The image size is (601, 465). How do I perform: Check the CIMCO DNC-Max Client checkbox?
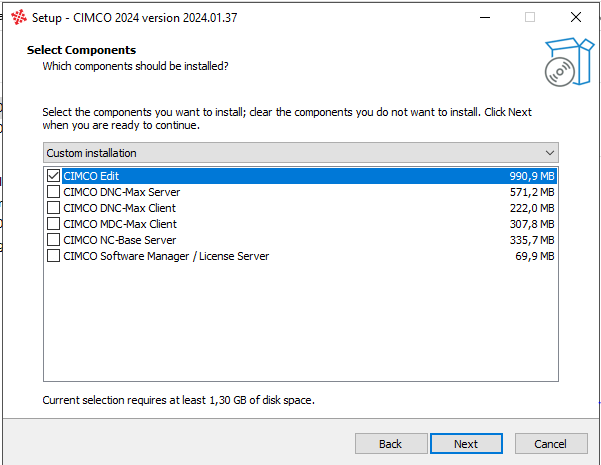pyautogui.click(x=54, y=208)
